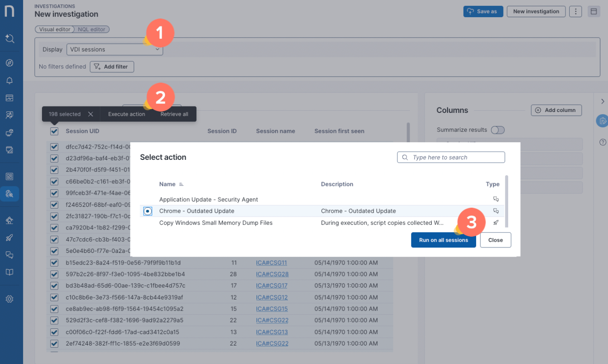Open the three-dot more options menu
Screen dimensions: 608x364
(575, 11)
